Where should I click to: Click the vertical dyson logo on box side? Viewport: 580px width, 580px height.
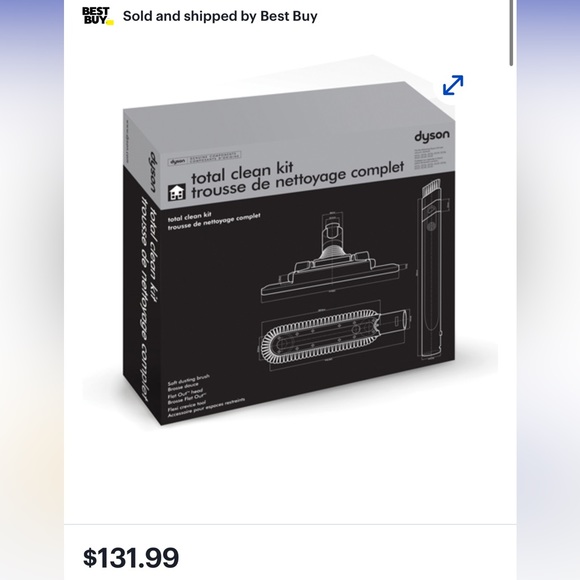pyautogui.click(x=152, y=172)
